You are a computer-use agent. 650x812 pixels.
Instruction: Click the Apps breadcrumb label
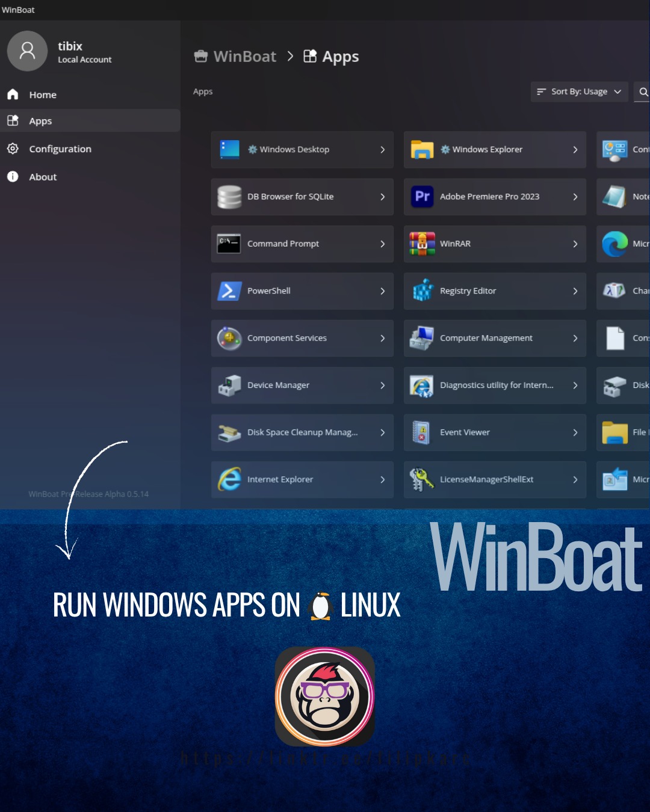coord(332,57)
